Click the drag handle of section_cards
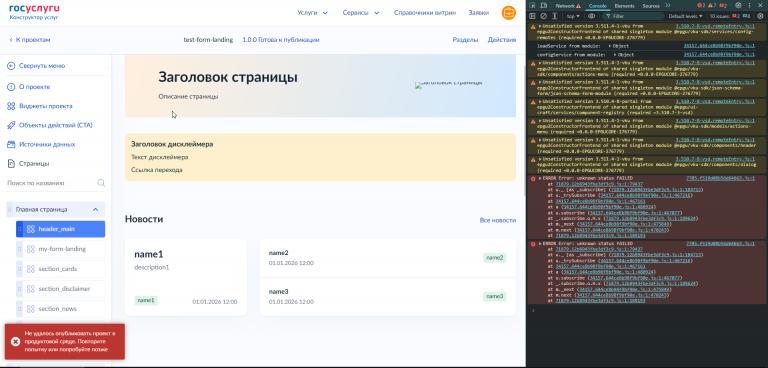This screenshot has width=768, height=368. tap(20, 269)
